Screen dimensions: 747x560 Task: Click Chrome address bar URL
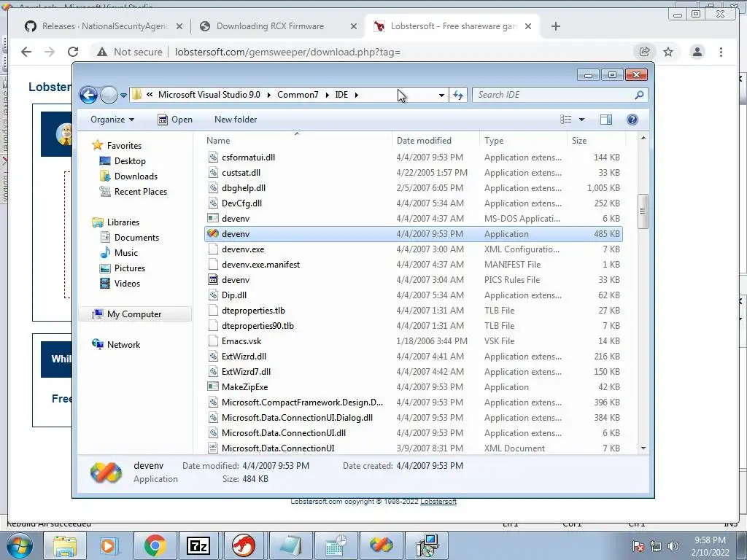pos(287,52)
